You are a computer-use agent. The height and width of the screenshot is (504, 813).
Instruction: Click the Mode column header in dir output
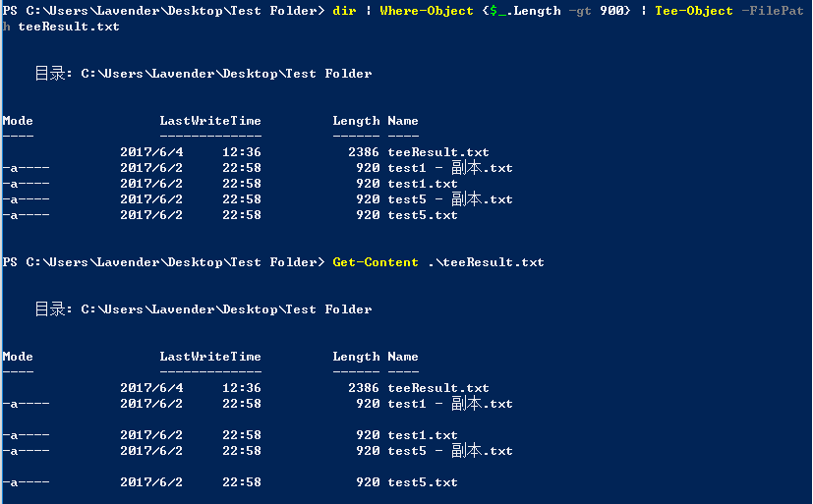tap(18, 121)
